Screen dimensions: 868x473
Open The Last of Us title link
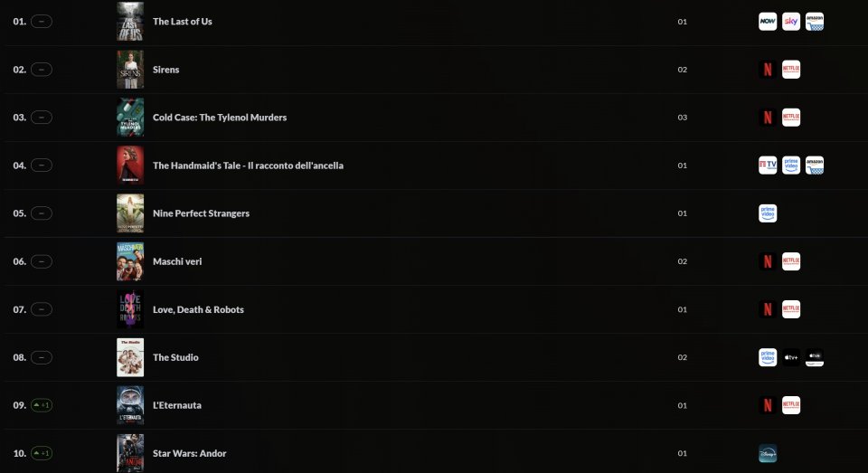[x=183, y=22]
